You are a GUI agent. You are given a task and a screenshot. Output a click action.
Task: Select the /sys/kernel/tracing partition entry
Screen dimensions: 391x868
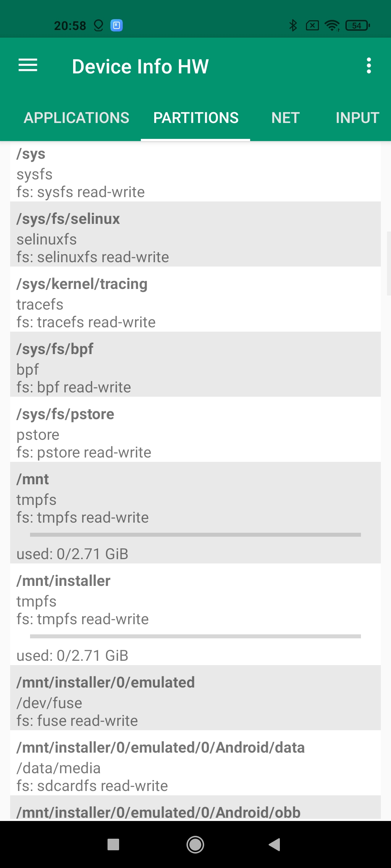pos(195,299)
